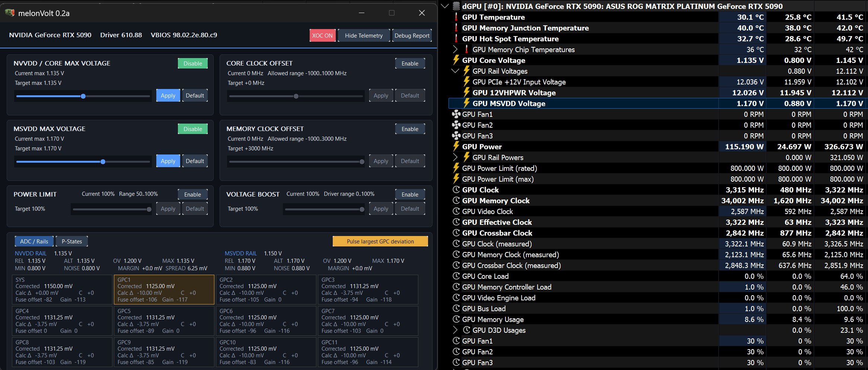Select the SYS rail card
The width and height of the screenshot is (868, 370).
point(62,290)
